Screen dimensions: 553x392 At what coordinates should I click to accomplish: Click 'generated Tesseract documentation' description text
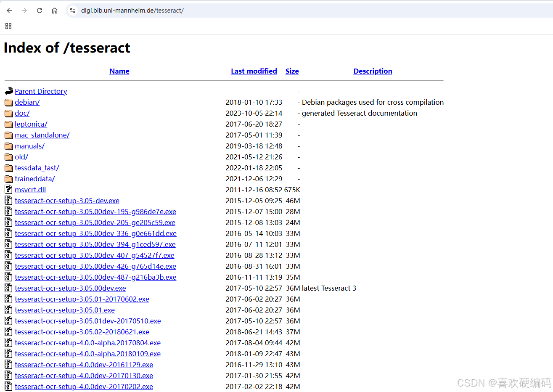click(360, 113)
